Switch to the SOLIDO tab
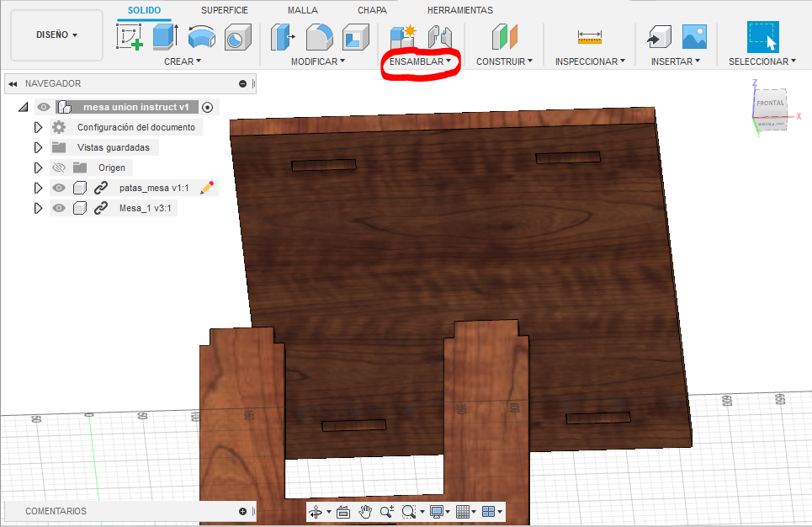Screen dimensions: 812x527 (x=144, y=10)
